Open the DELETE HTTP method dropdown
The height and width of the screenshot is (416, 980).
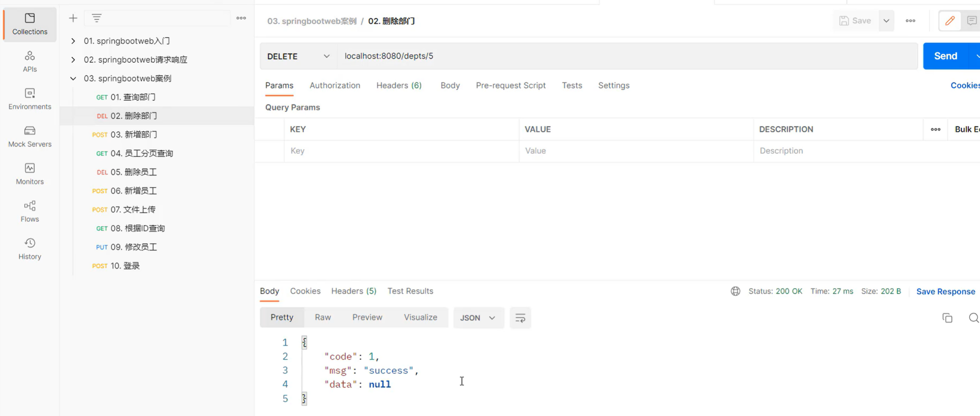298,56
